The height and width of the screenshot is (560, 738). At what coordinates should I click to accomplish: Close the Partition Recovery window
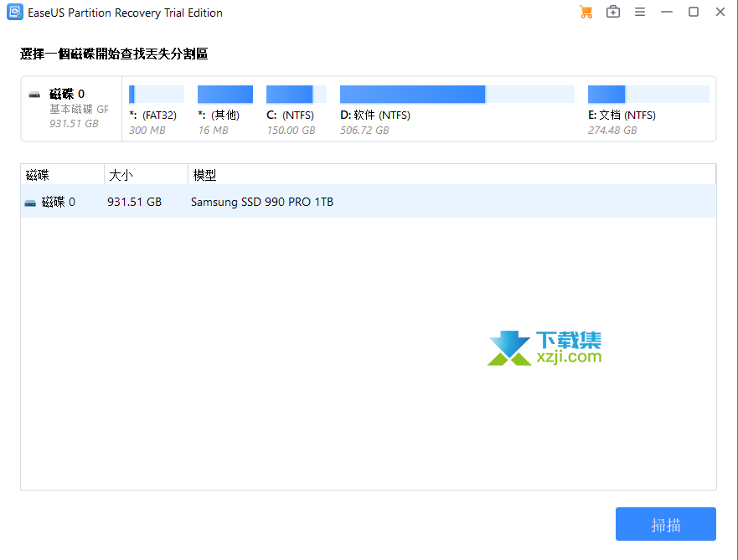click(720, 12)
